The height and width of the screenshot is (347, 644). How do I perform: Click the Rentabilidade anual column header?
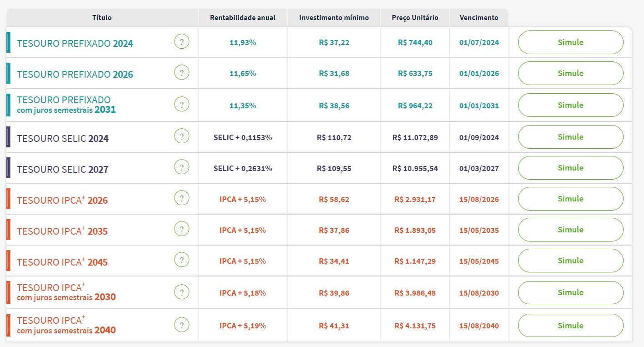point(243,18)
